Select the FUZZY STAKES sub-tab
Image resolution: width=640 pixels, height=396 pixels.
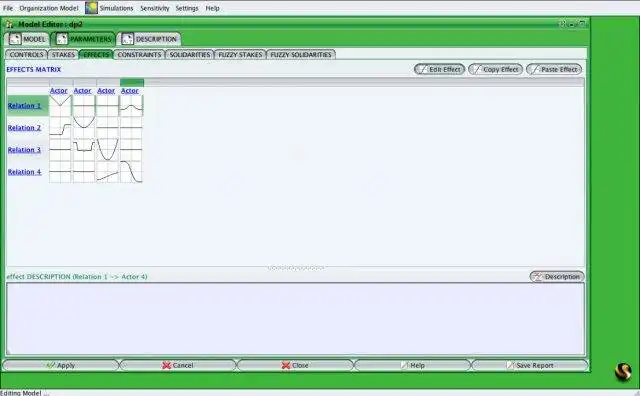[240, 55]
